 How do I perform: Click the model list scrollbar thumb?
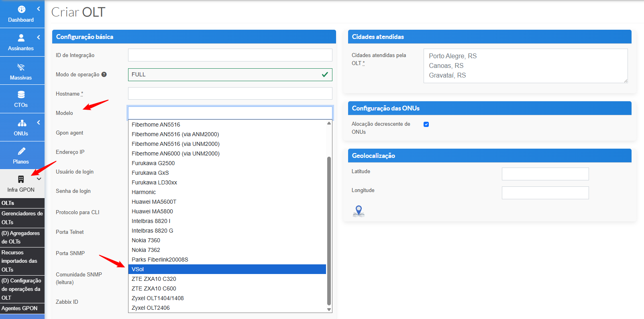point(329,231)
